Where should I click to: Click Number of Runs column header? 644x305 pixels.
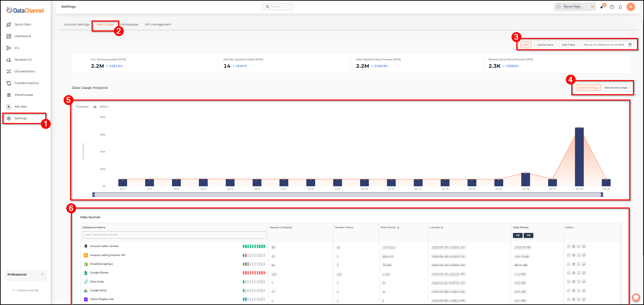pos(344,228)
